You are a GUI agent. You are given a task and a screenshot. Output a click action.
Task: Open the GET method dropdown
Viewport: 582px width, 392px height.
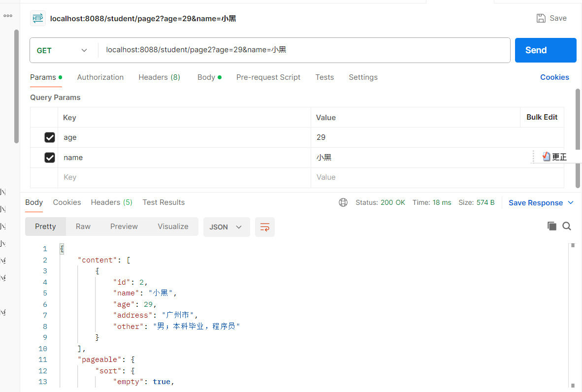tap(62, 50)
